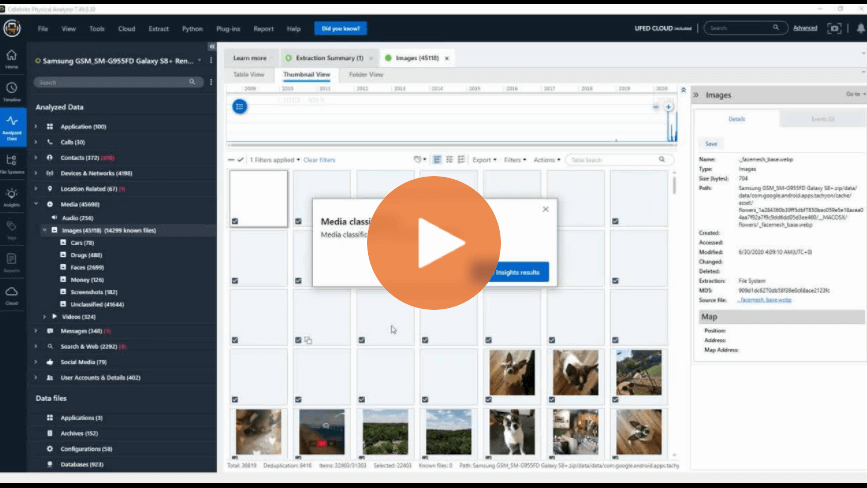Toggle the select-all check mark in the filter bar

point(241,160)
